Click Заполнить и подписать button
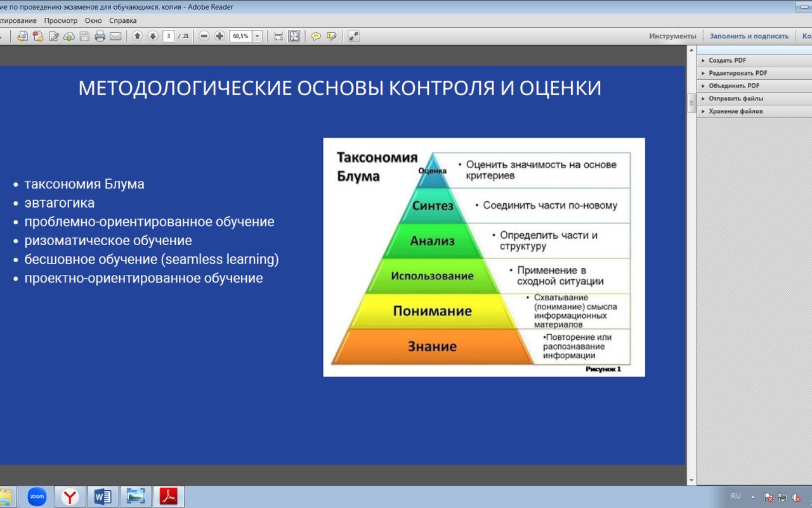This screenshot has height=508, width=812. (749, 36)
